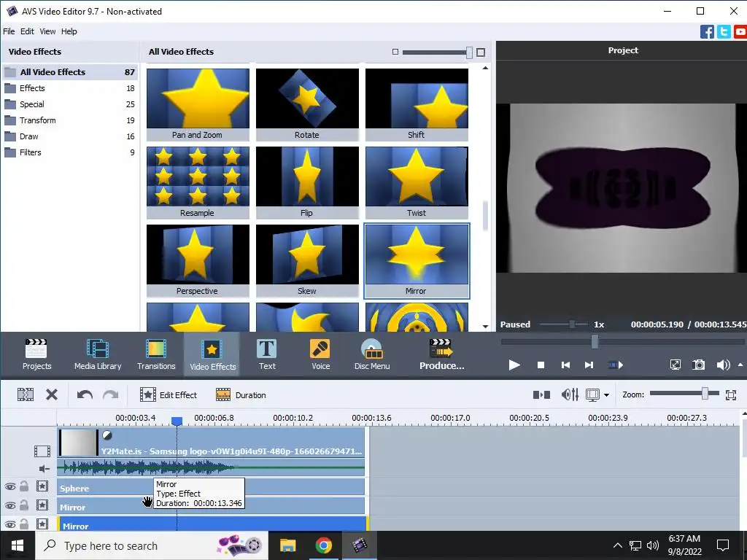Select the Flip effect thumbnail
Screen dimensions: 747x560
click(307, 182)
